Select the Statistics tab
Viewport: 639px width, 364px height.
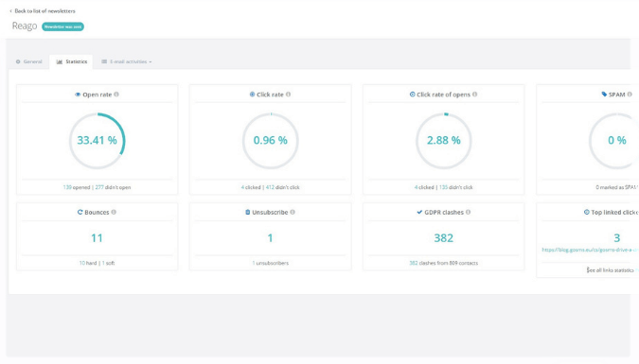[71, 61]
